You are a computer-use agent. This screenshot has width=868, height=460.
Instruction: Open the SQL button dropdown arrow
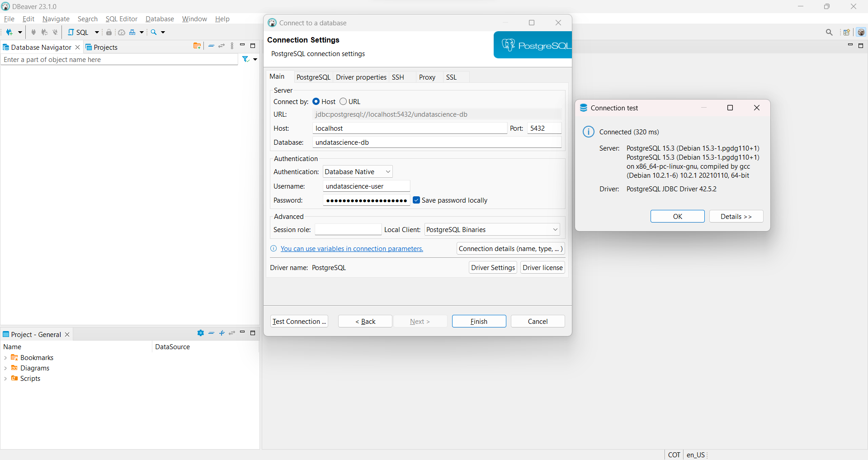pyautogui.click(x=97, y=32)
